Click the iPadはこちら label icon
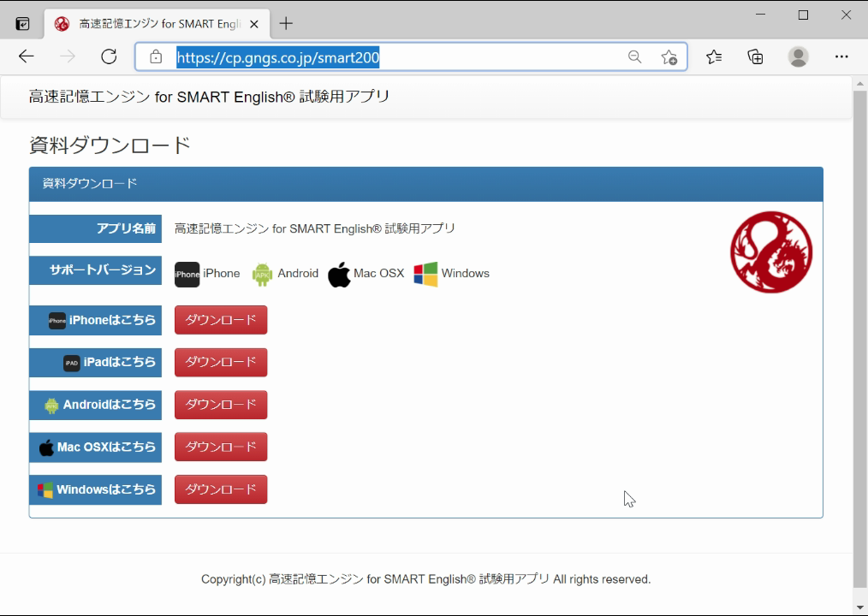868x616 pixels. 72,363
